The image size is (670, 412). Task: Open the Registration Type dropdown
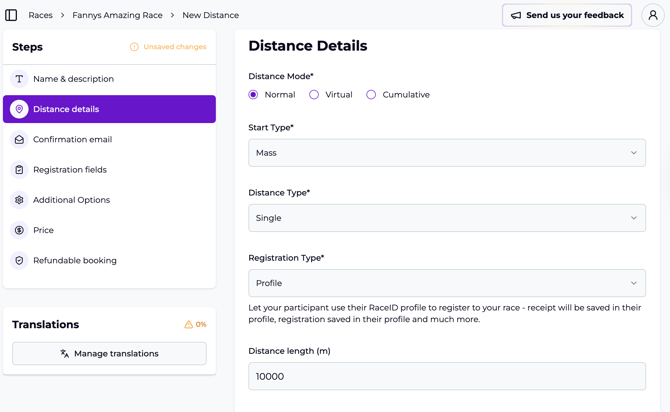(x=446, y=283)
